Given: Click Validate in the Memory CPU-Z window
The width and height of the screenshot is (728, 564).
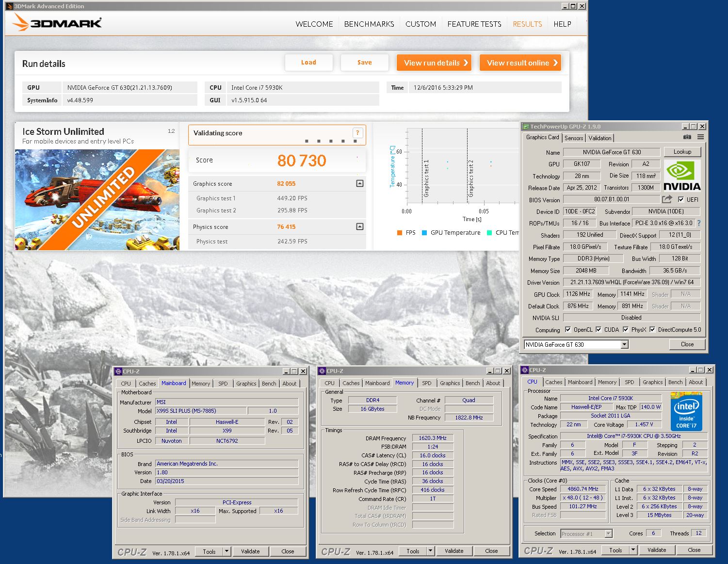Looking at the screenshot, I should pyautogui.click(x=454, y=551).
